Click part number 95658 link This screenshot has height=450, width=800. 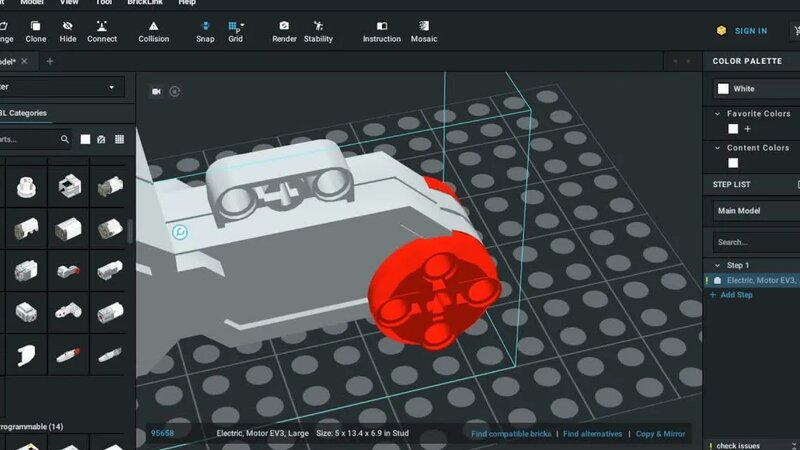coord(162,433)
